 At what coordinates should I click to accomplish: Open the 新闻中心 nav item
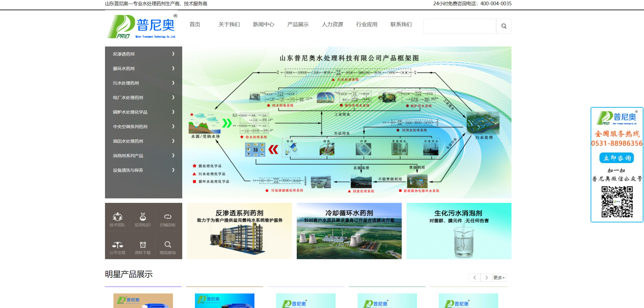264,24
